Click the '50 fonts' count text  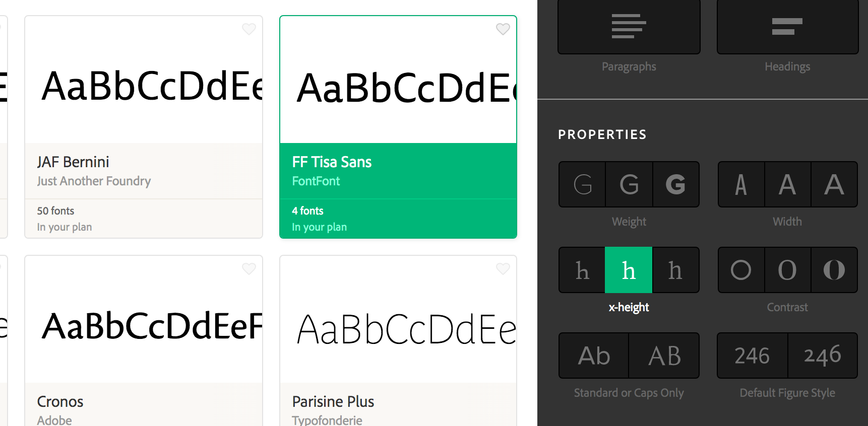pos(55,211)
